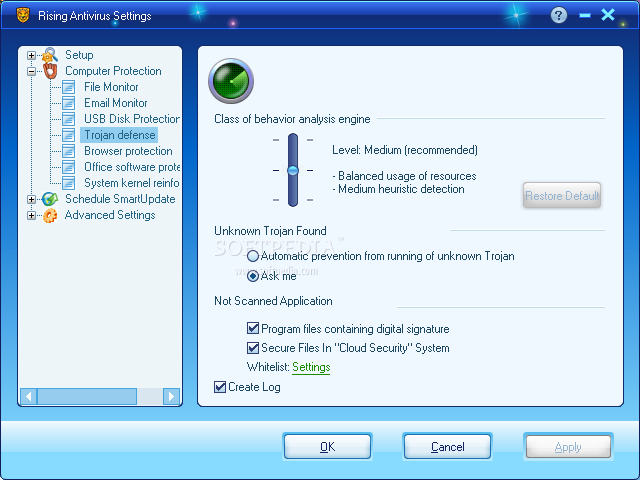Open Browser protection settings
This screenshot has width=640, height=480.
128,151
